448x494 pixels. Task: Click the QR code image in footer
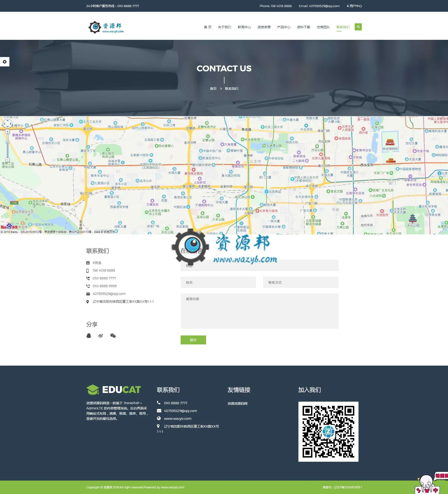click(328, 432)
